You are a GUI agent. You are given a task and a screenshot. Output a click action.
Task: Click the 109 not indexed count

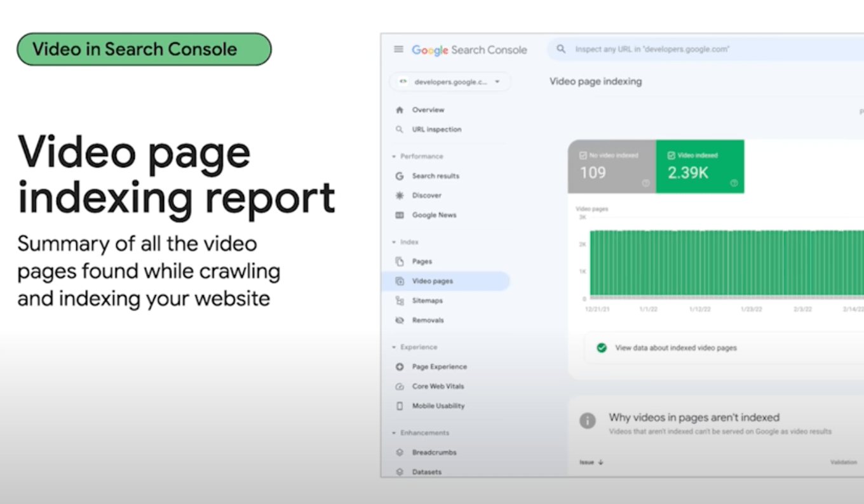tap(593, 172)
